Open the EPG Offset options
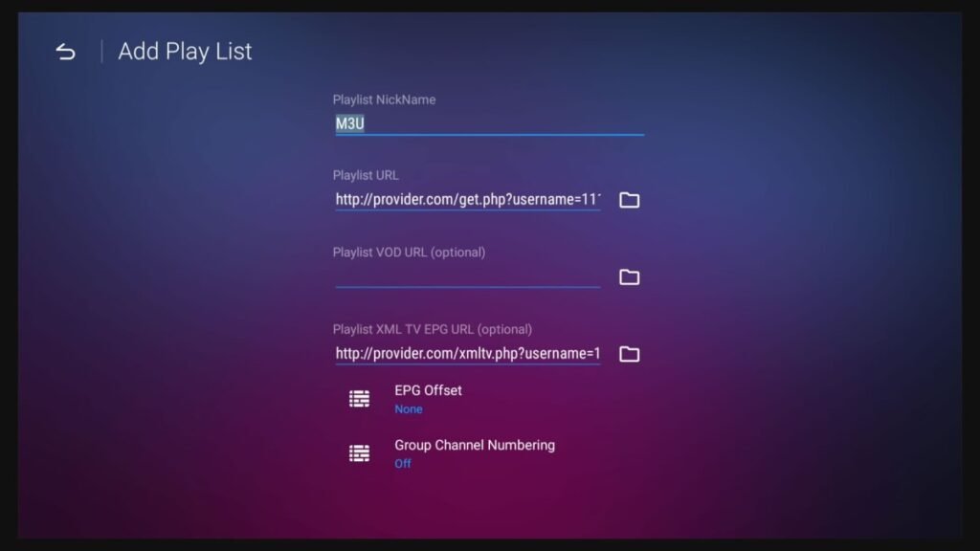Screen dimensions: 980x551 [x=428, y=390]
